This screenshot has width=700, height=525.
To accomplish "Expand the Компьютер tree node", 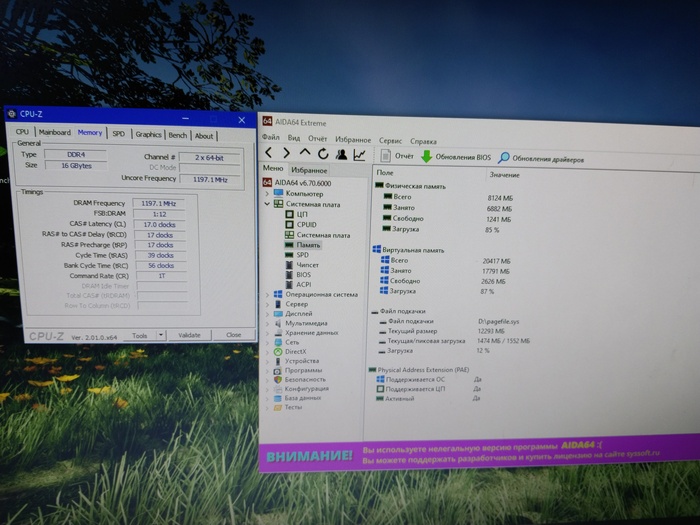I will [267, 193].
